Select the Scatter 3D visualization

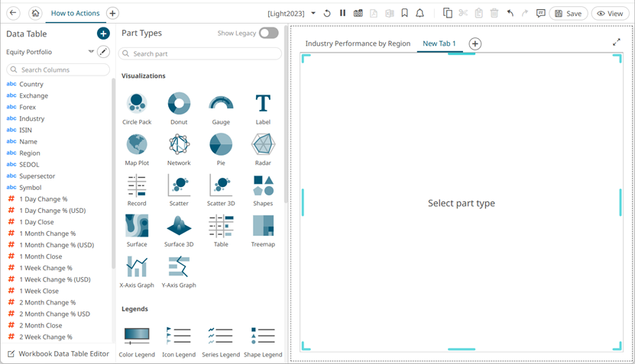click(x=221, y=190)
